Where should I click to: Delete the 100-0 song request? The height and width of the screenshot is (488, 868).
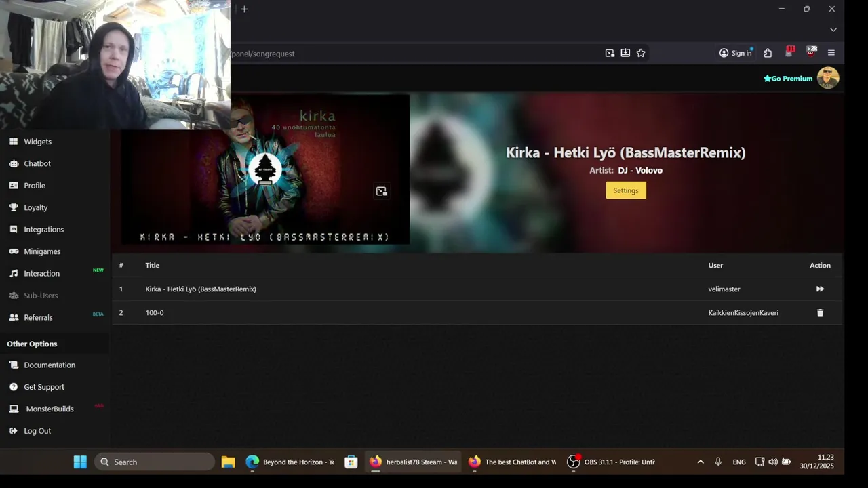coord(820,312)
